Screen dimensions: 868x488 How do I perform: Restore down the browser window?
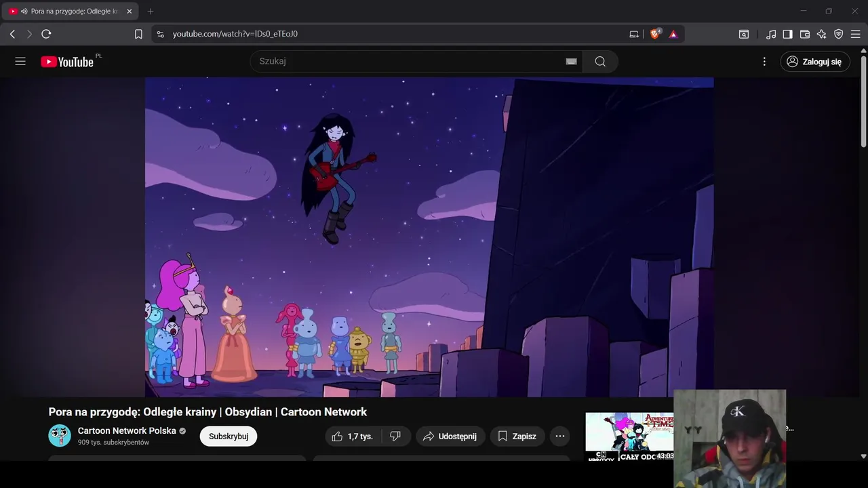829,12
